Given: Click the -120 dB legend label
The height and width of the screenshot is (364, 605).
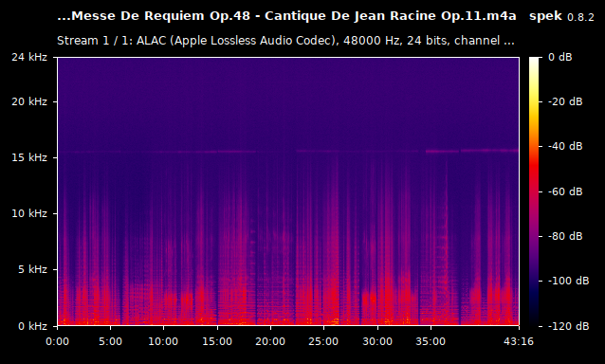Looking at the screenshot, I should 569,326.
